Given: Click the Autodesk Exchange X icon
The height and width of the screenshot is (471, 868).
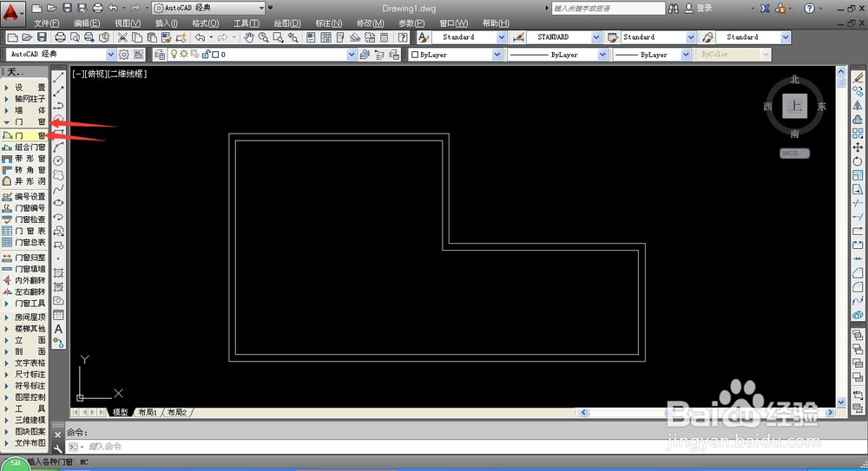Looking at the screenshot, I should point(765,9).
